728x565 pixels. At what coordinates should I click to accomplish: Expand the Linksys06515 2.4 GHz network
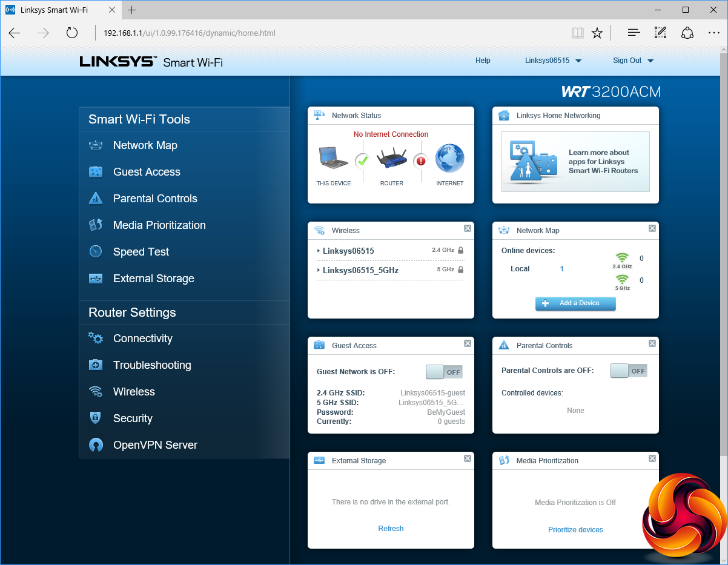(x=348, y=251)
